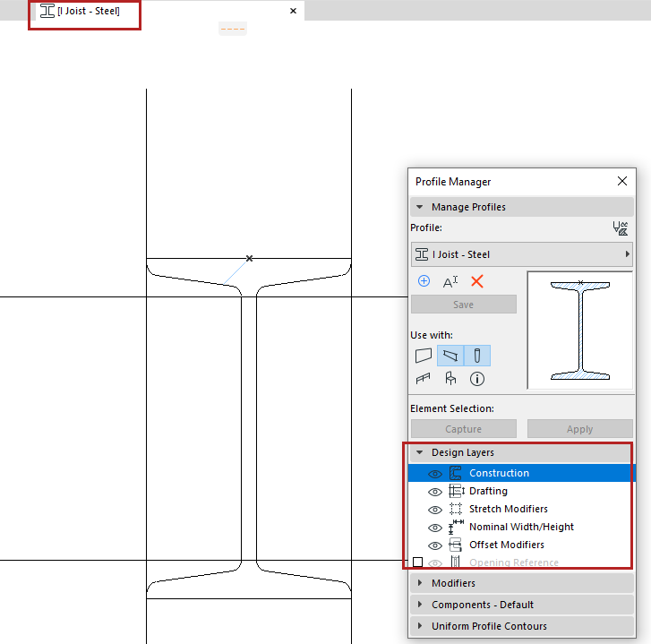
Task: Click the I-beam icon on the tab
Action: click(x=47, y=11)
